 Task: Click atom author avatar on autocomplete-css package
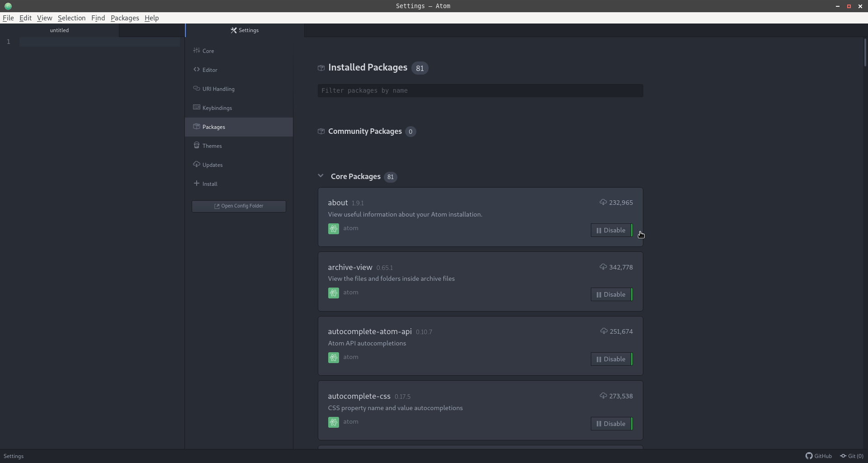coord(334,422)
